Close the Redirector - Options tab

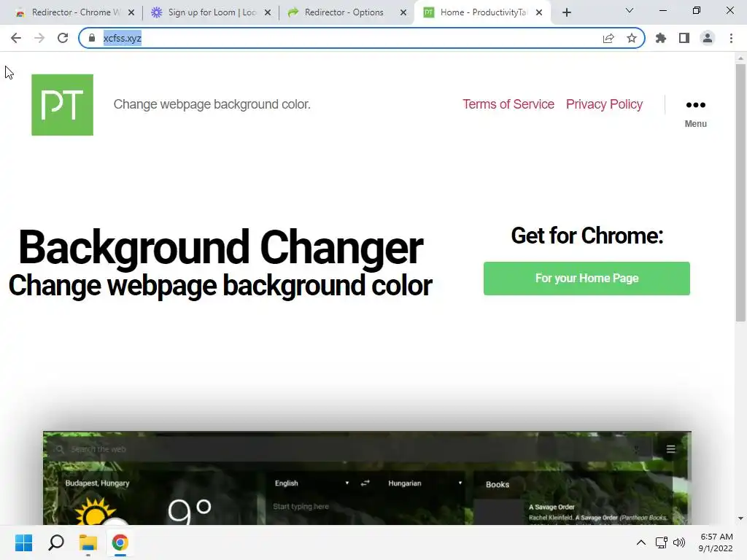click(x=403, y=12)
